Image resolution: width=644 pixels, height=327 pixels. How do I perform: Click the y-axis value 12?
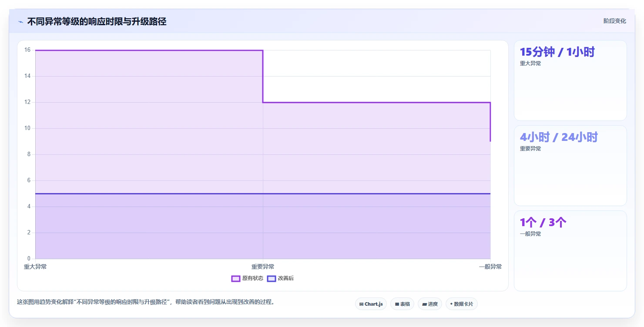(27, 102)
